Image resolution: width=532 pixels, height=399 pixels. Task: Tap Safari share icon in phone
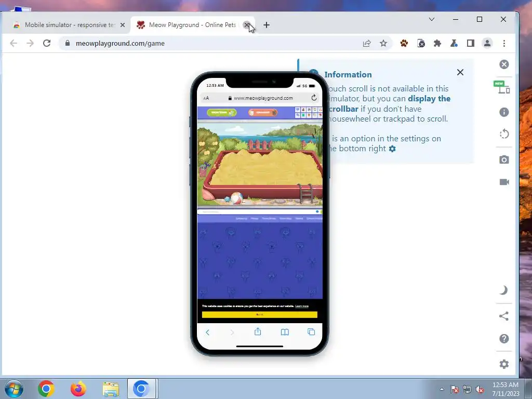coord(258,331)
